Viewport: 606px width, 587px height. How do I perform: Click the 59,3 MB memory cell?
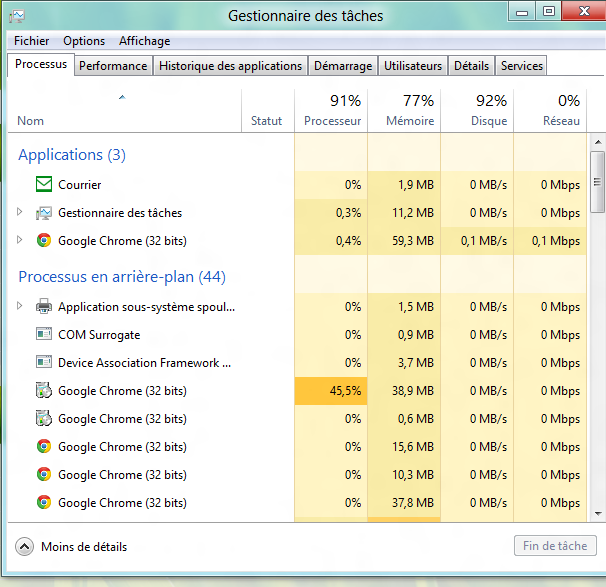click(x=404, y=241)
